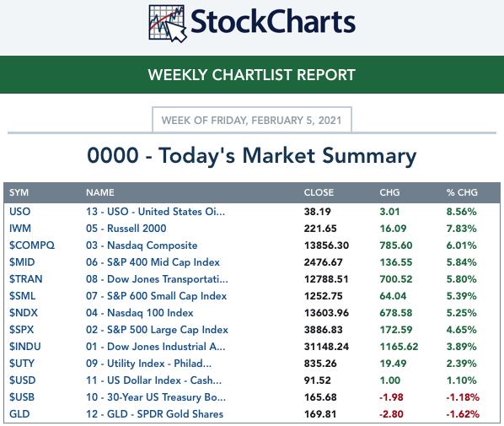
Task: Open the '05 - Russell 2000' chart link
Action: [x=126, y=229]
